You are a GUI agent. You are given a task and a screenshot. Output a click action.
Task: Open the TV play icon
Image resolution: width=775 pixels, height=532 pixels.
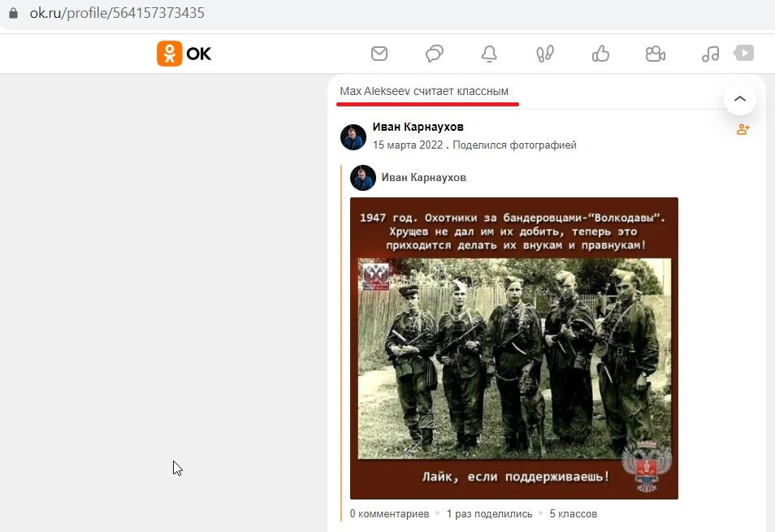(x=744, y=53)
